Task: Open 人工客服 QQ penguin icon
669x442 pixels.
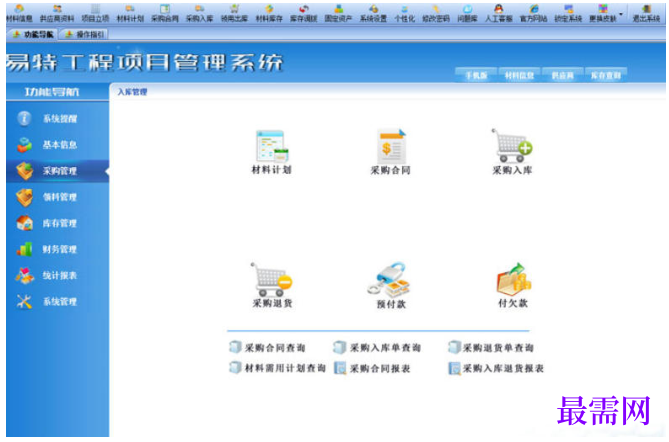Action: click(499, 13)
